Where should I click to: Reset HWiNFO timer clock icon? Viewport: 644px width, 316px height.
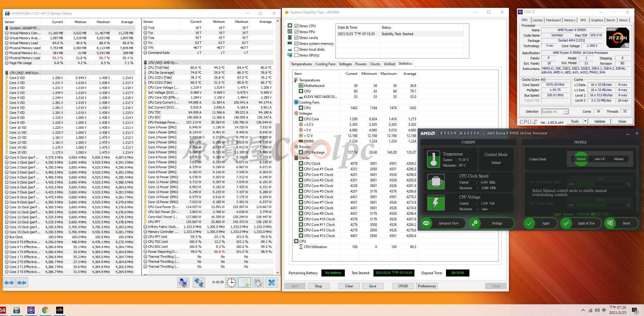point(231,283)
